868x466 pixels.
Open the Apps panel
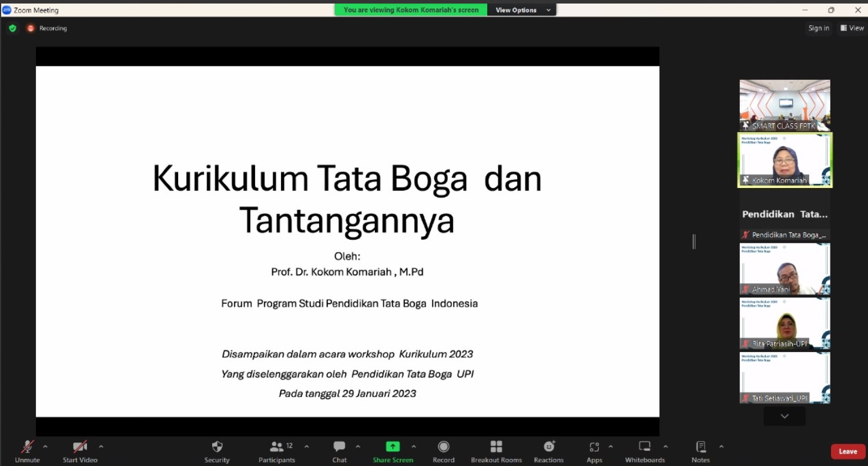[594, 451]
